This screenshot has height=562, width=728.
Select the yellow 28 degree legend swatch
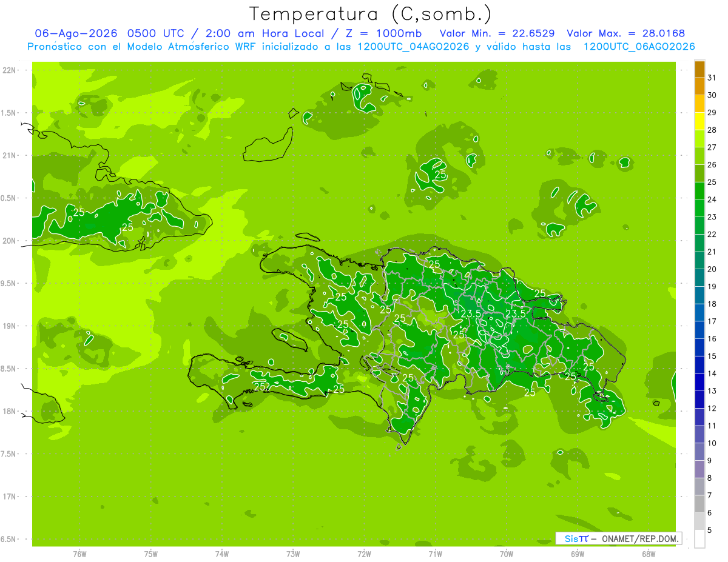[699, 121]
